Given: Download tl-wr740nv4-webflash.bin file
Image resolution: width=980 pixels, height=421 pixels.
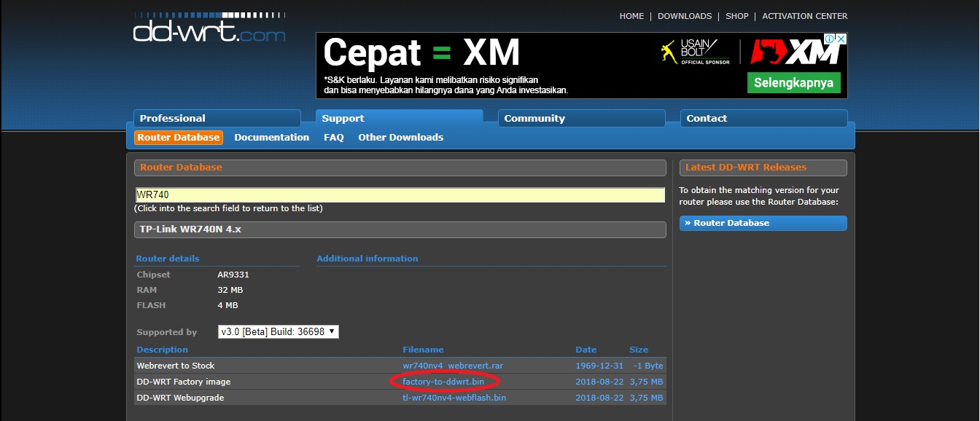Looking at the screenshot, I should [x=454, y=398].
